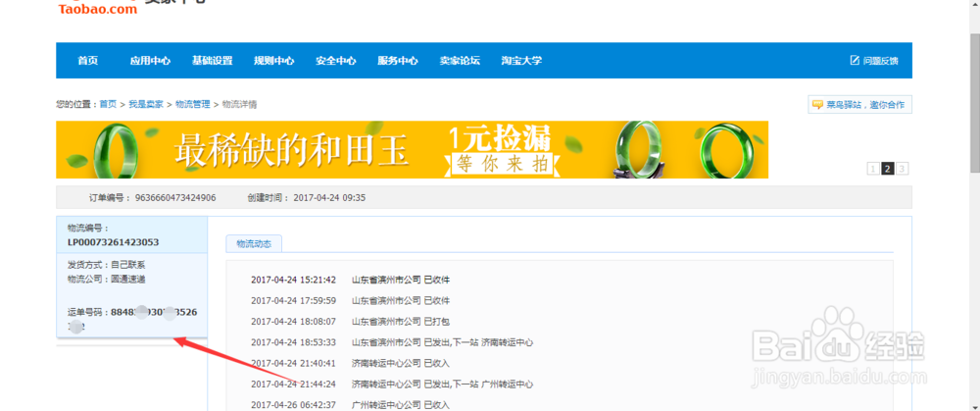
Task: Open 安全中心 menu item
Action: (335, 61)
